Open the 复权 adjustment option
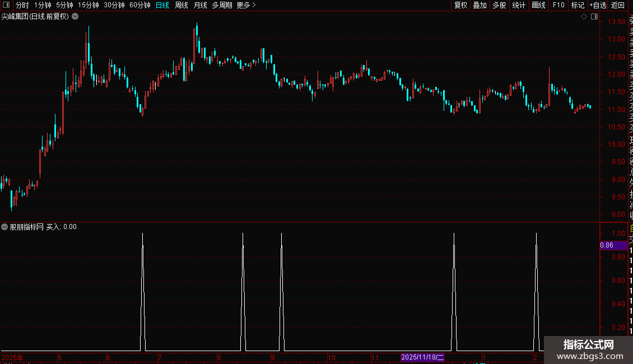Image resolution: width=633 pixels, height=364 pixels. click(x=460, y=5)
